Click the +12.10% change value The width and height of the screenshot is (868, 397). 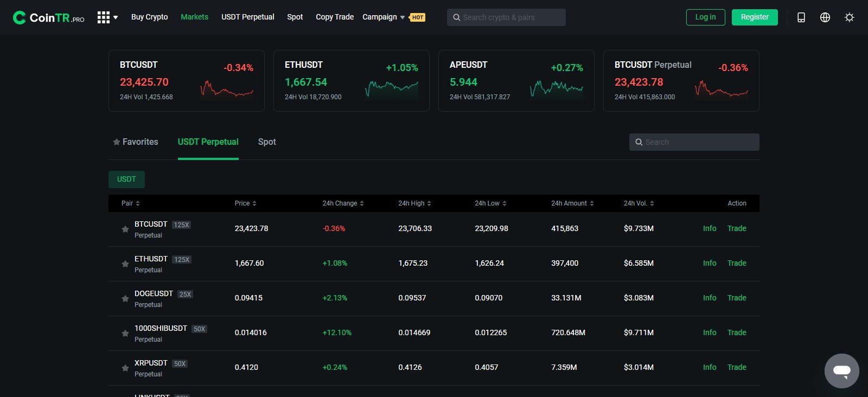click(x=337, y=332)
